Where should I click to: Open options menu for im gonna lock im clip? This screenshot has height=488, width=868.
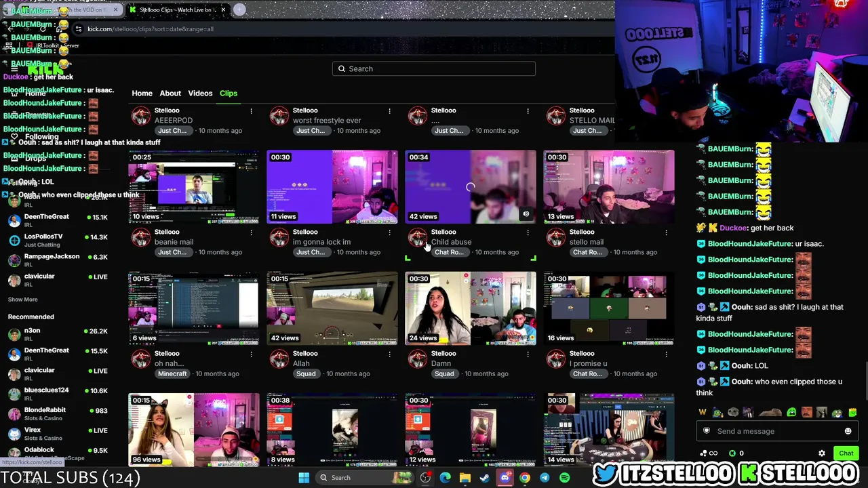pos(389,232)
